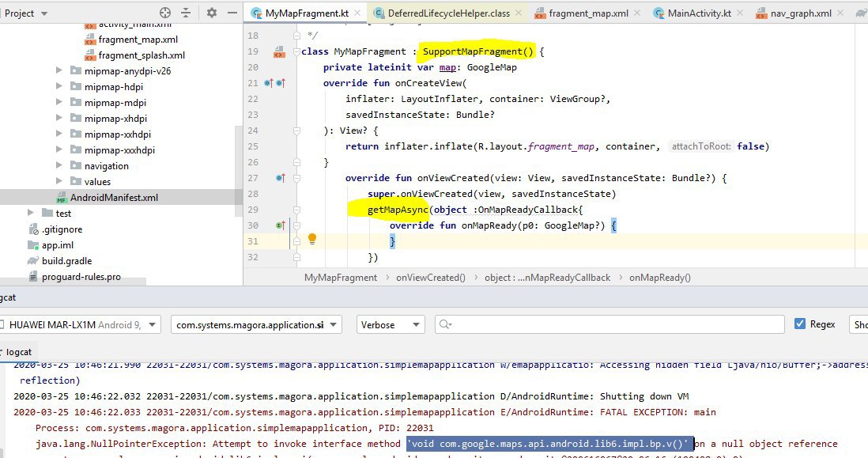Click related XML file gutter icon at line 19
Viewport: 868px width, 458px height.
click(x=280, y=52)
